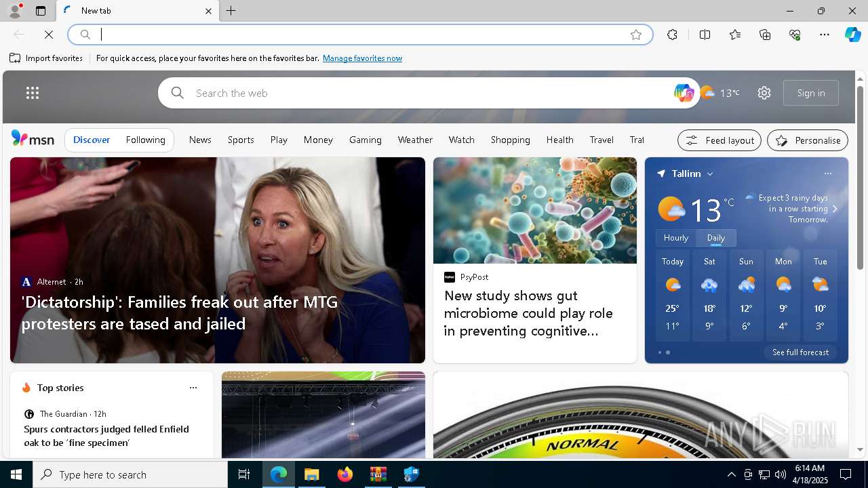Open the Favorites hub icon
The width and height of the screenshot is (868, 488).
[x=735, y=35]
